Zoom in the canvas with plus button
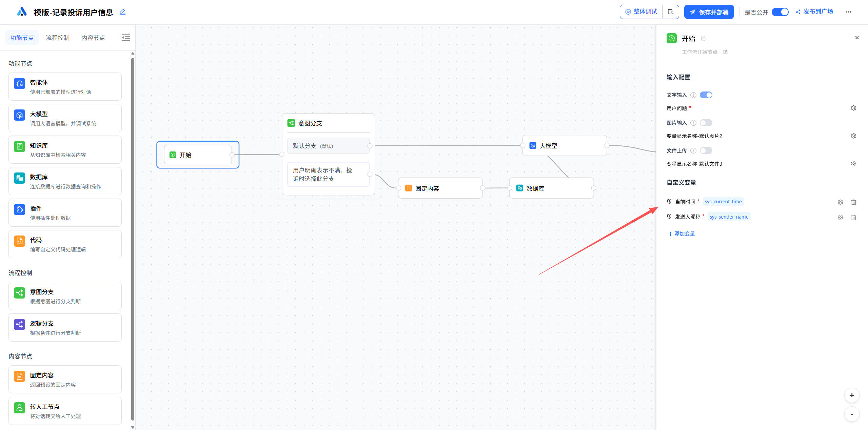The image size is (868, 430). [851, 395]
